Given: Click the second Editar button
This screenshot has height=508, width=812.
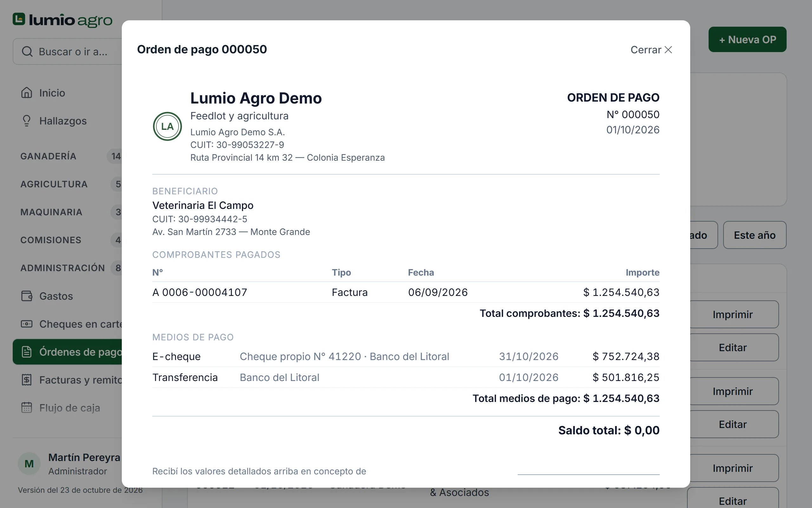Looking at the screenshot, I should pos(733,424).
